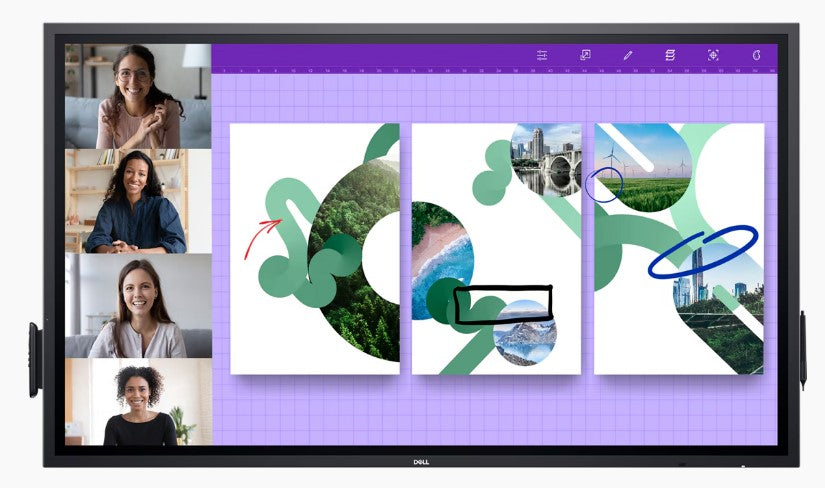Click the second participant in blue shirt
The height and width of the screenshot is (488, 825).
(x=138, y=201)
